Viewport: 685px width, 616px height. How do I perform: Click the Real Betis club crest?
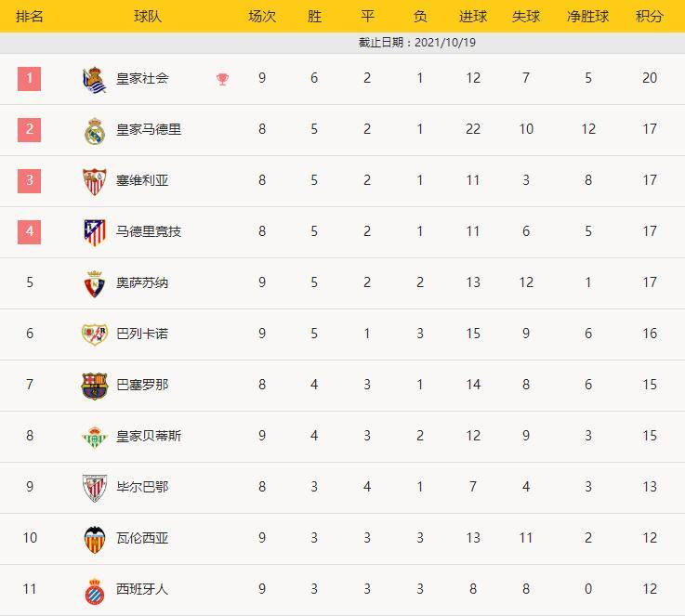tap(95, 437)
